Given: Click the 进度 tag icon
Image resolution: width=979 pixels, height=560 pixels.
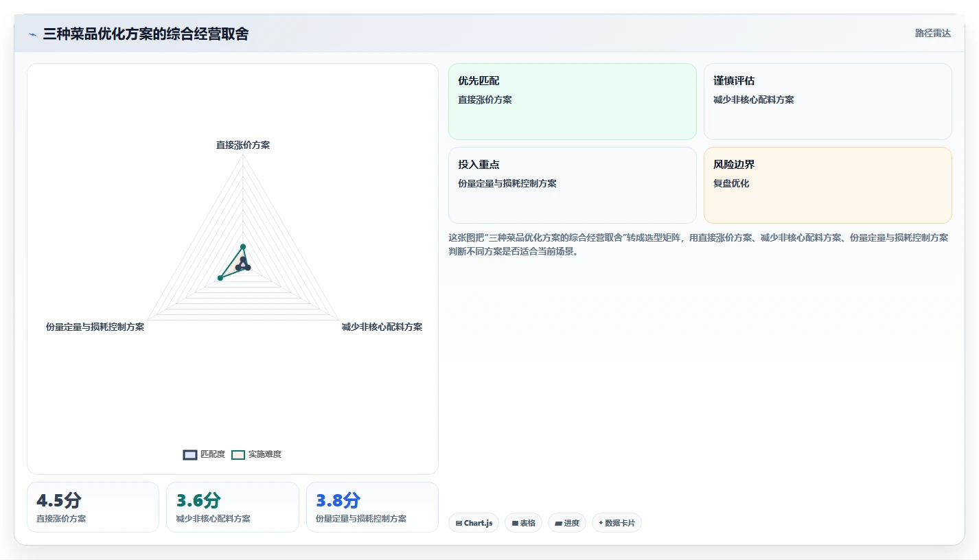Looking at the screenshot, I should click(x=558, y=523).
